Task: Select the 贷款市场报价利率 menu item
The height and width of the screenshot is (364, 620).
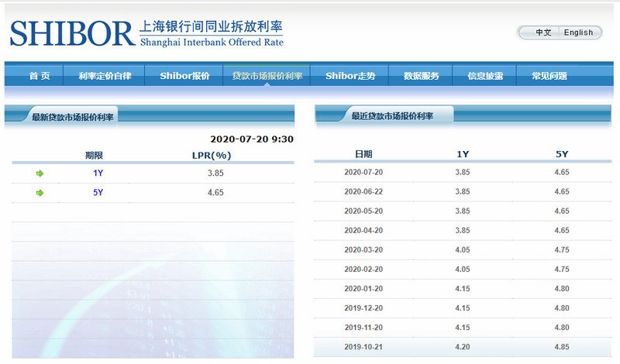Action: [x=267, y=76]
